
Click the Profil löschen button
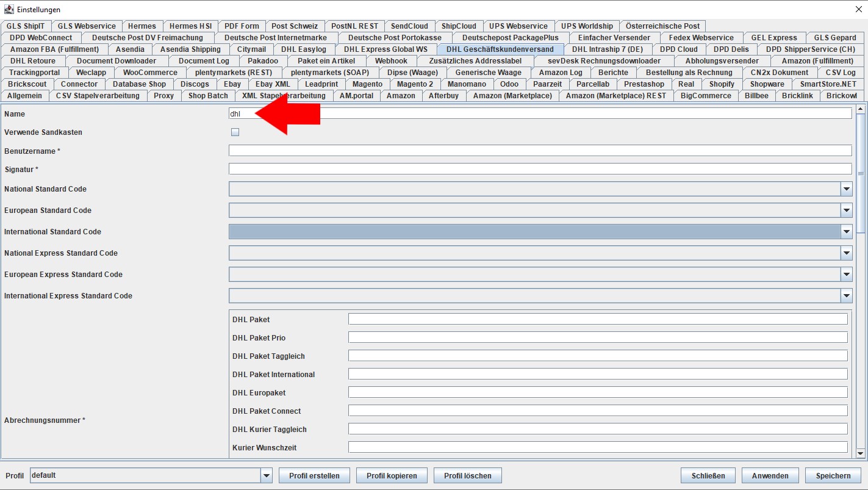[x=468, y=475]
